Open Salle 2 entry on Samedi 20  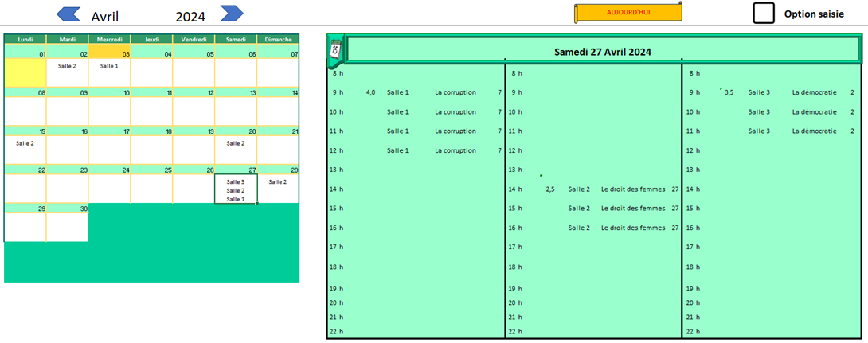tap(236, 143)
